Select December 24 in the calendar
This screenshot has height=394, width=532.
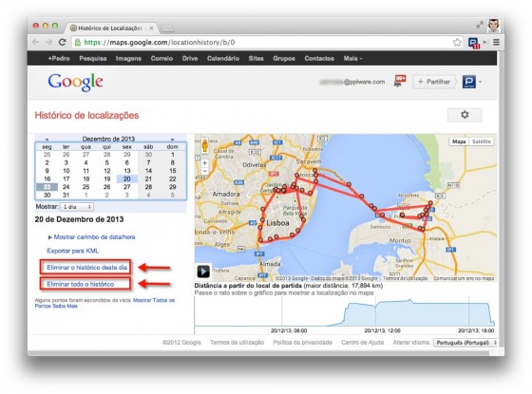(x=66, y=187)
